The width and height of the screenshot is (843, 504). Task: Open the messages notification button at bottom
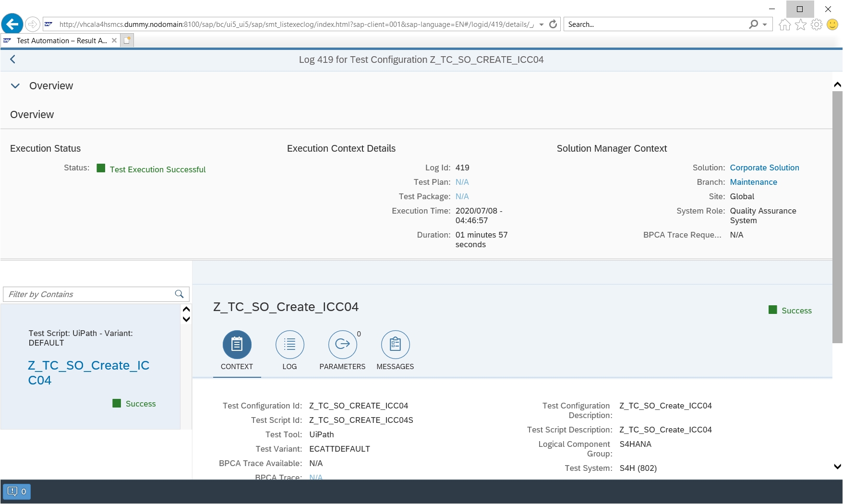pos(17,492)
